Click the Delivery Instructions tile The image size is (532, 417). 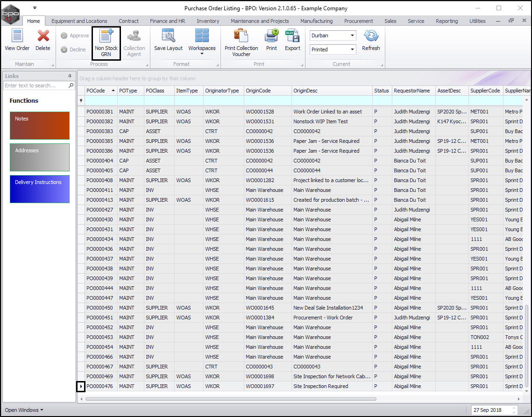[x=40, y=189]
